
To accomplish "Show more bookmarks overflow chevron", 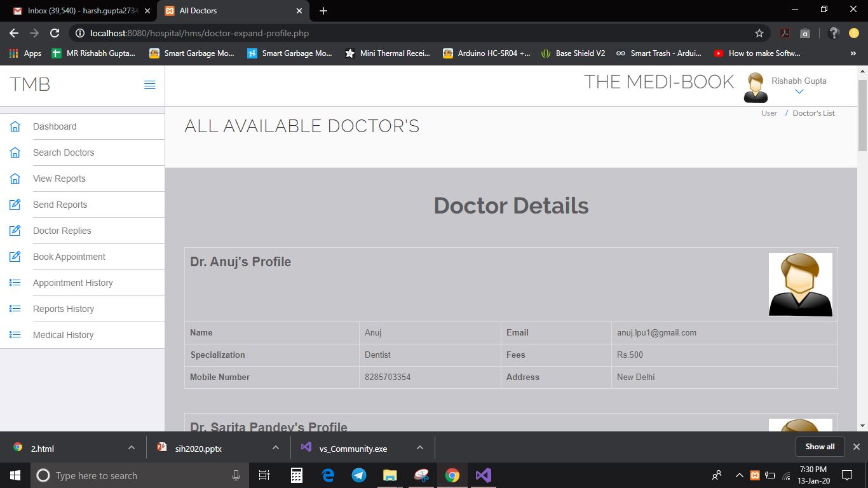I will (x=853, y=53).
